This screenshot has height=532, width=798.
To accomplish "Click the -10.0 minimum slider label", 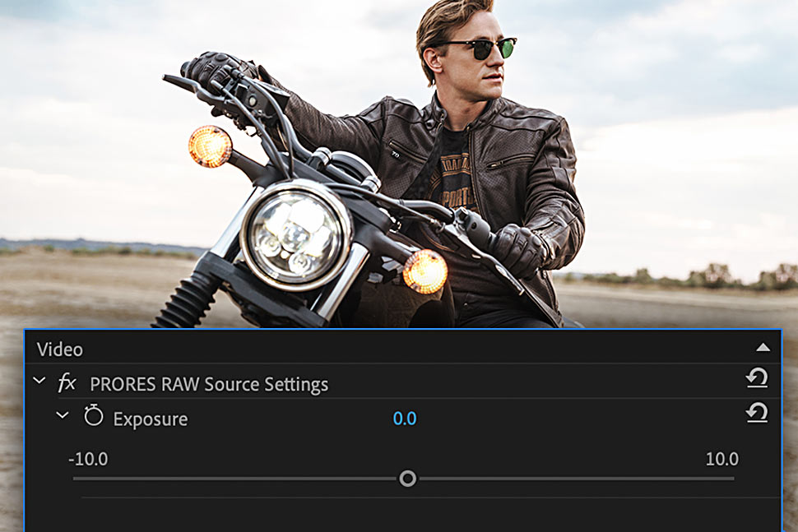I will 88,459.
